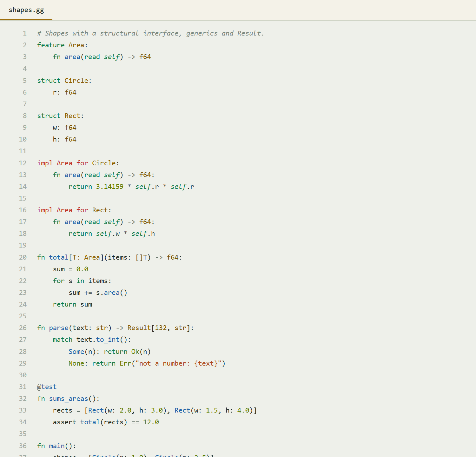Click "sum += s.area()" statement
The height and width of the screenshot is (457, 476).
click(98, 293)
